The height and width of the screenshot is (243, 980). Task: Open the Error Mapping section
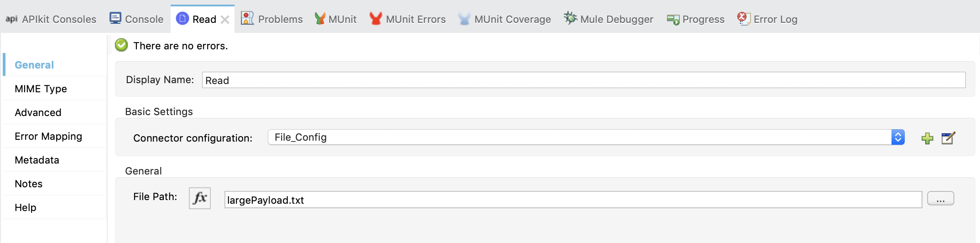[48, 136]
